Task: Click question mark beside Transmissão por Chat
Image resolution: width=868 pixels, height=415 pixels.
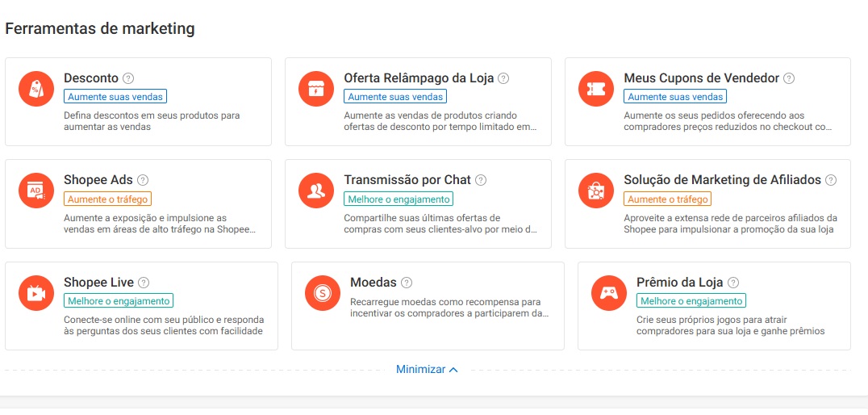Action: (x=481, y=180)
